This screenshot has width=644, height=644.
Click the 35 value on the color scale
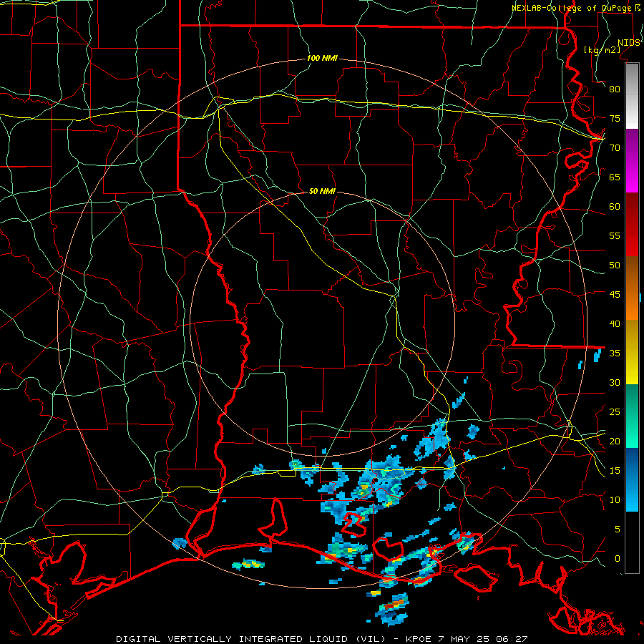coord(615,353)
